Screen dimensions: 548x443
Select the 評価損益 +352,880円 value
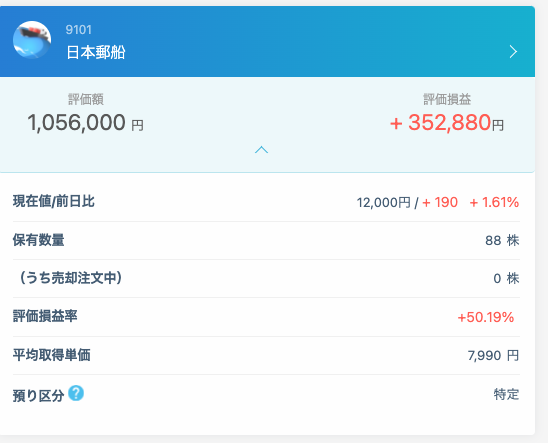click(447, 123)
